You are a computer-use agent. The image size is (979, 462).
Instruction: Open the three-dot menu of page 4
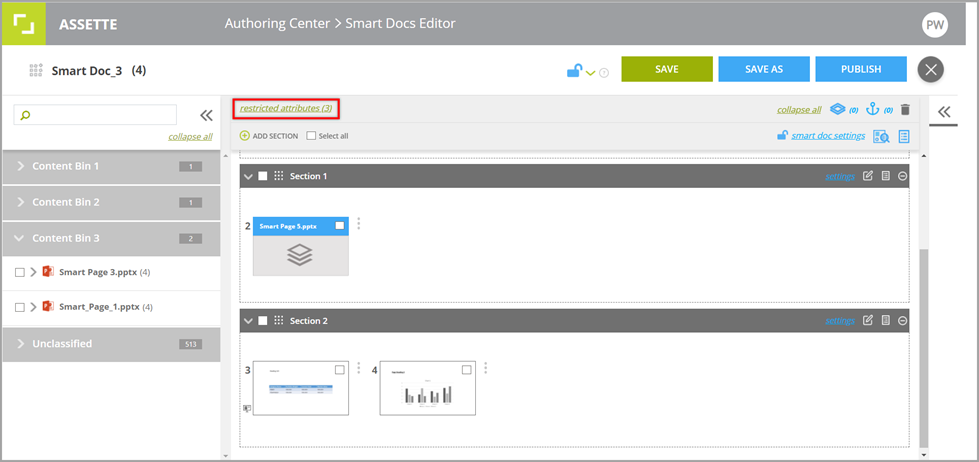(485, 368)
